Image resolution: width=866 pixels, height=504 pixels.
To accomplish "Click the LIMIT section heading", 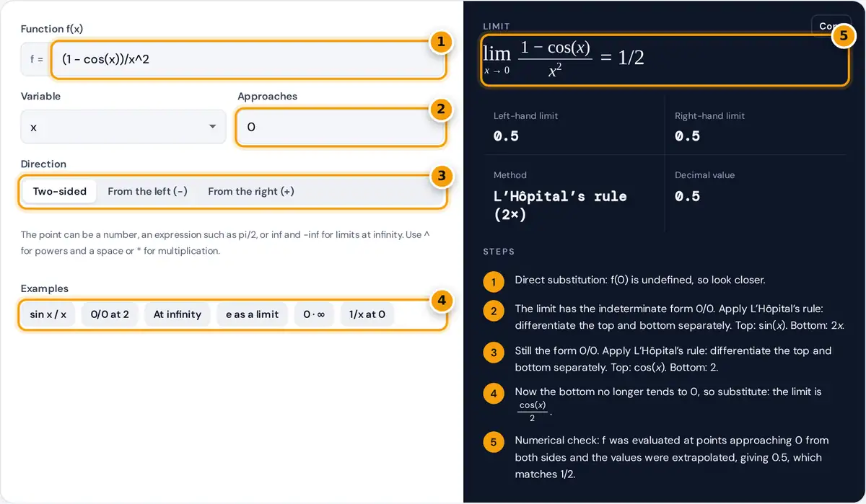I will pyautogui.click(x=497, y=26).
